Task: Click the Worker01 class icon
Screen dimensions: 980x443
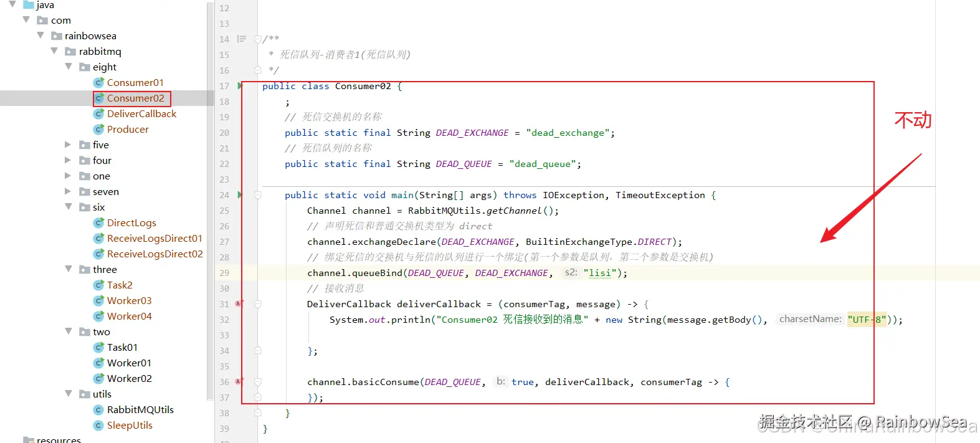Action: [98, 363]
